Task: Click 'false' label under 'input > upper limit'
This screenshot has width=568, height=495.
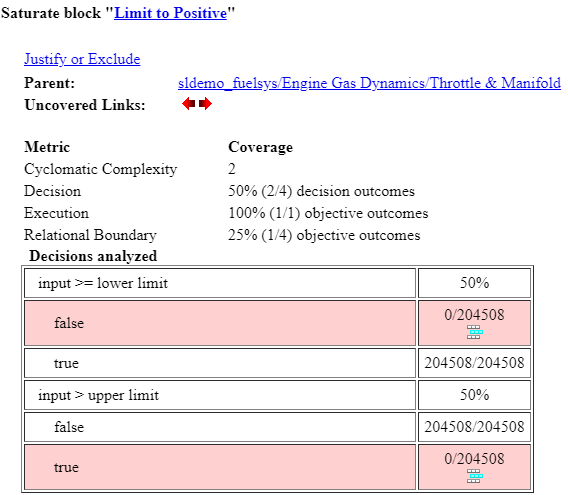Action: [x=69, y=427]
